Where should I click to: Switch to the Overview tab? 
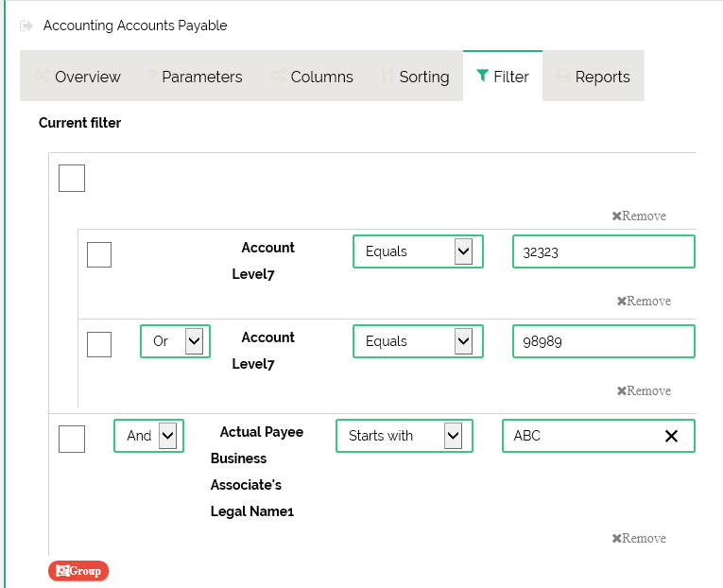tap(77, 77)
